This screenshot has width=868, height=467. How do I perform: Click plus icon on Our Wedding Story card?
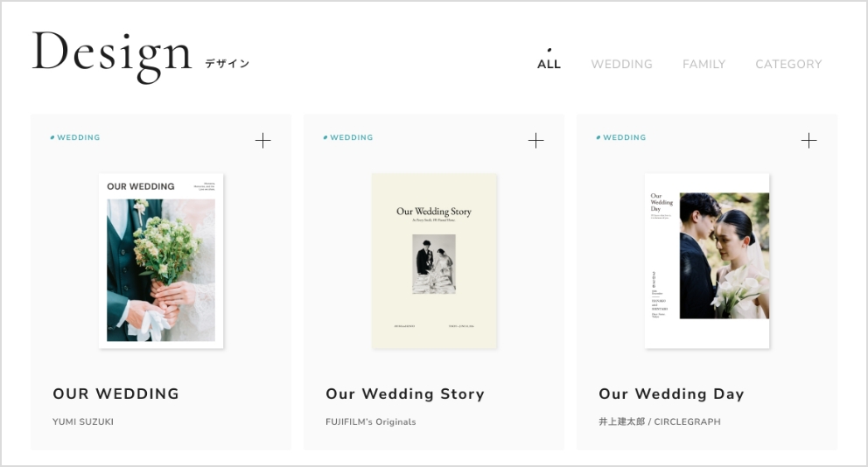[x=535, y=141]
